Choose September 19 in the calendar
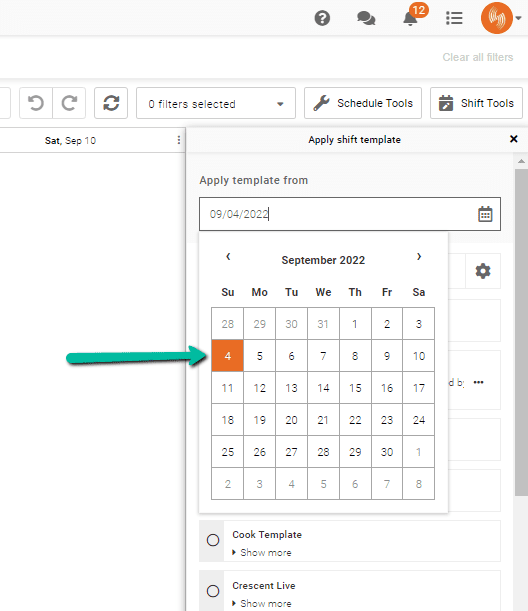Image resolution: width=528 pixels, height=611 pixels. 260,420
